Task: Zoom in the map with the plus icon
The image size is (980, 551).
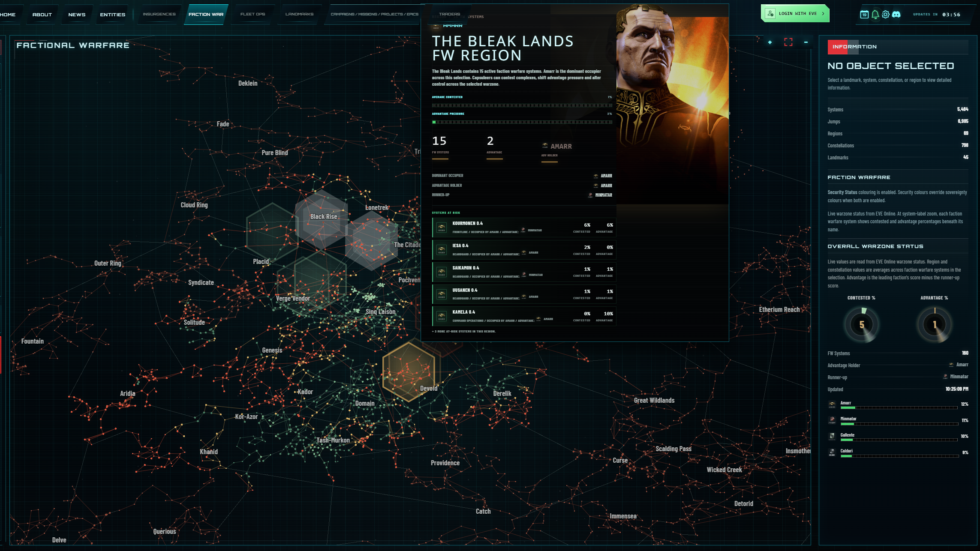Action: [770, 42]
